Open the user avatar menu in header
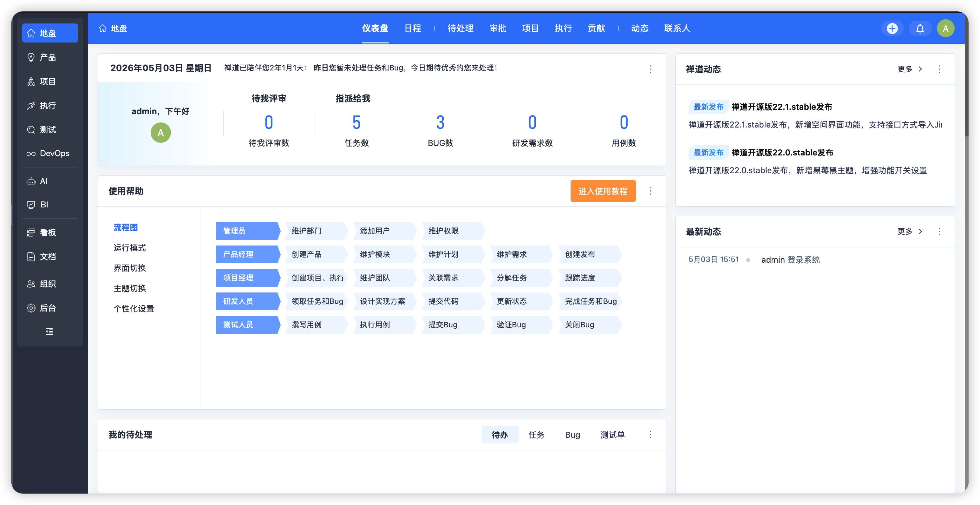 (945, 29)
